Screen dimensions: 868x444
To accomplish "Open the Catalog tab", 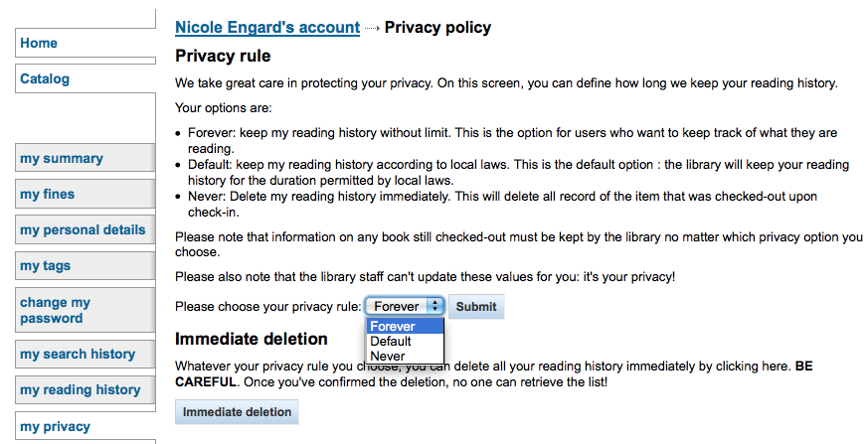I will [x=86, y=79].
